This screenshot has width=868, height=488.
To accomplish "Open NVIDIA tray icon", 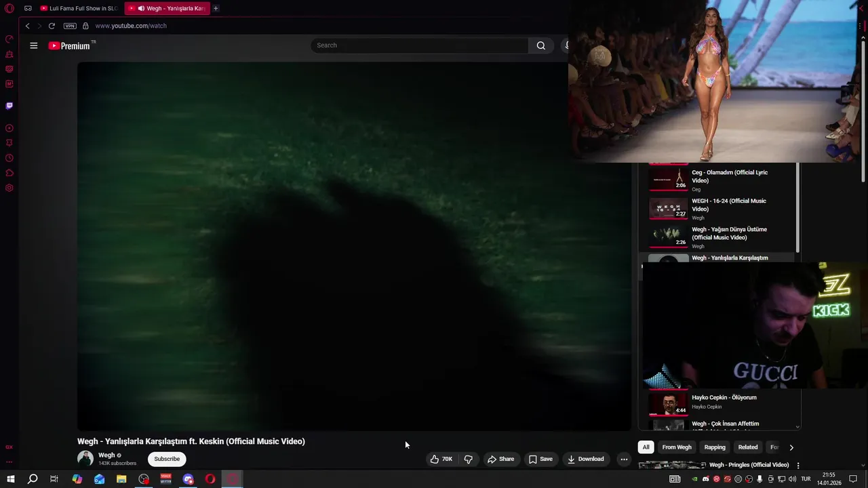I will click(x=694, y=479).
